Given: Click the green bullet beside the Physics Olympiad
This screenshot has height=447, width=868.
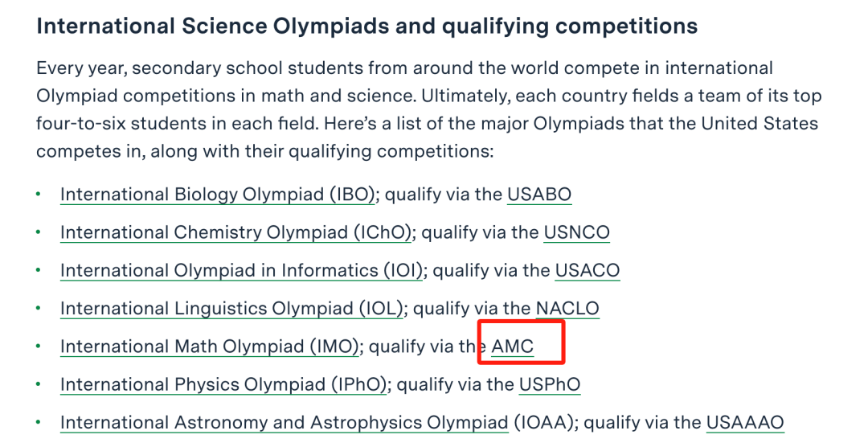Looking at the screenshot, I should (39, 384).
